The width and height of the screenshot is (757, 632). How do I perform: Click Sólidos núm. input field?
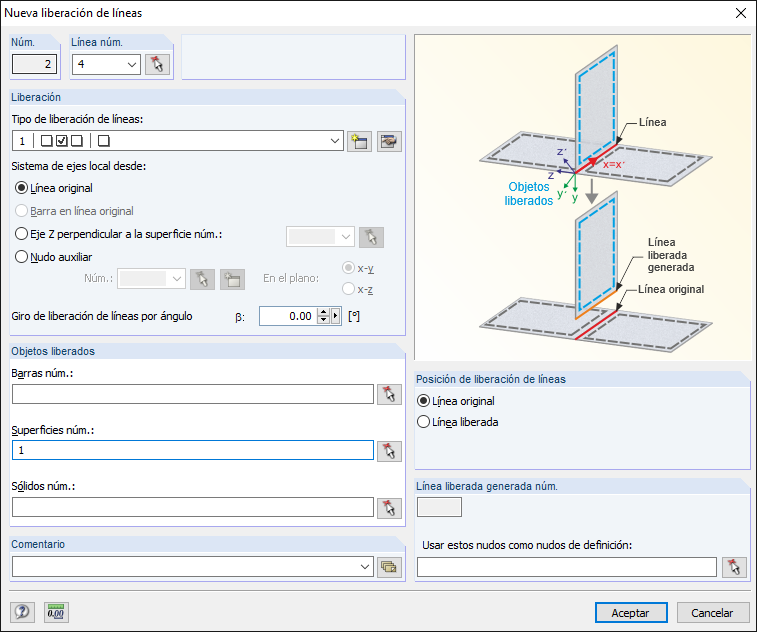pos(193,507)
